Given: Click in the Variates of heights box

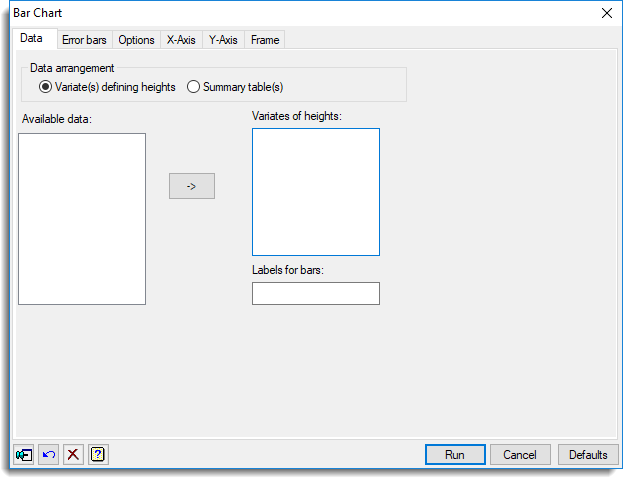Looking at the screenshot, I should 315,192.
